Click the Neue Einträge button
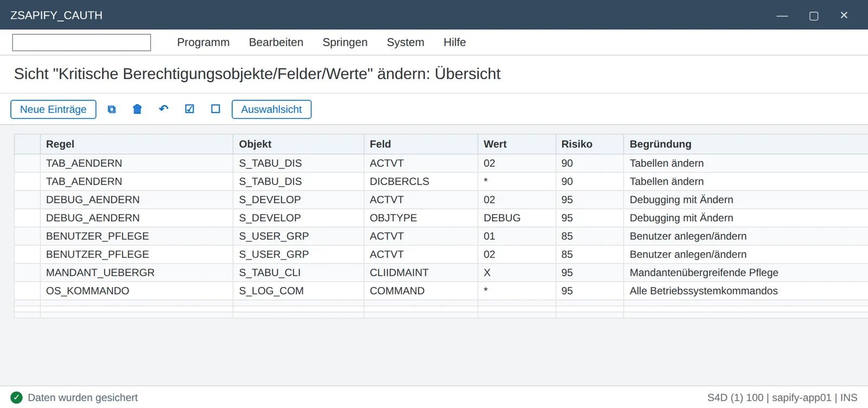868x408 pixels. coord(53,109)
